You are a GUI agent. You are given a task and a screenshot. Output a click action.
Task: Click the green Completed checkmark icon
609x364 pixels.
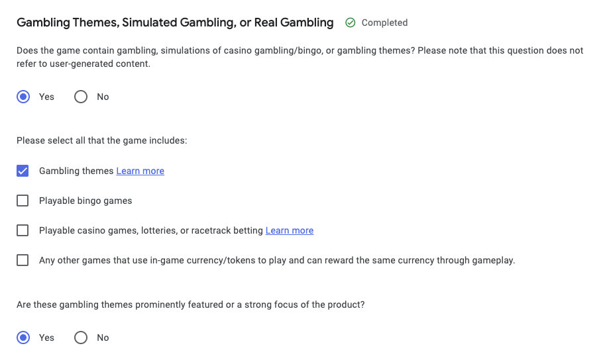[351, 23]
